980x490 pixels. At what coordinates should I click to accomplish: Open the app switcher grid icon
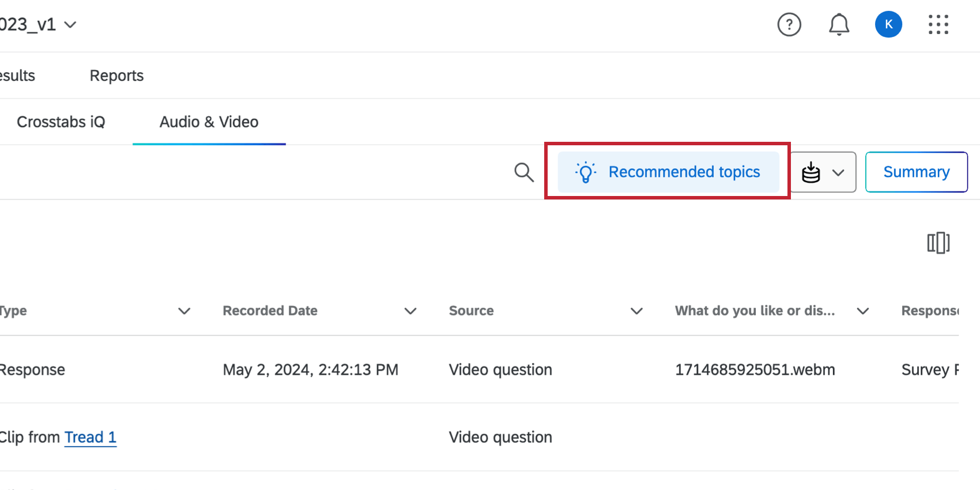938,25
